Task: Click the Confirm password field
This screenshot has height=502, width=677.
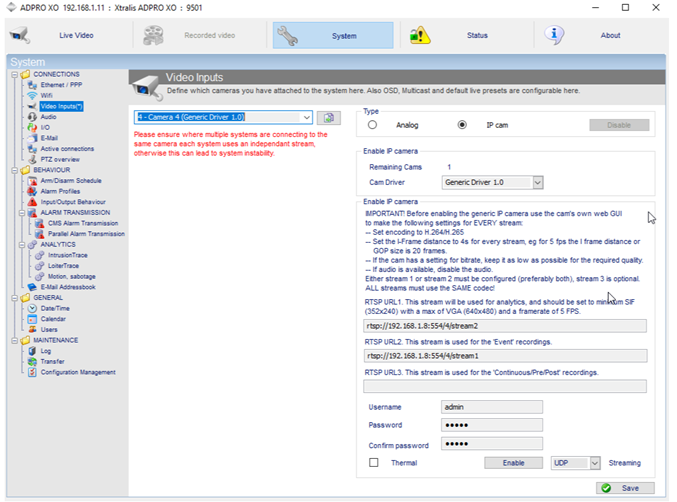Action: [492, 444]
